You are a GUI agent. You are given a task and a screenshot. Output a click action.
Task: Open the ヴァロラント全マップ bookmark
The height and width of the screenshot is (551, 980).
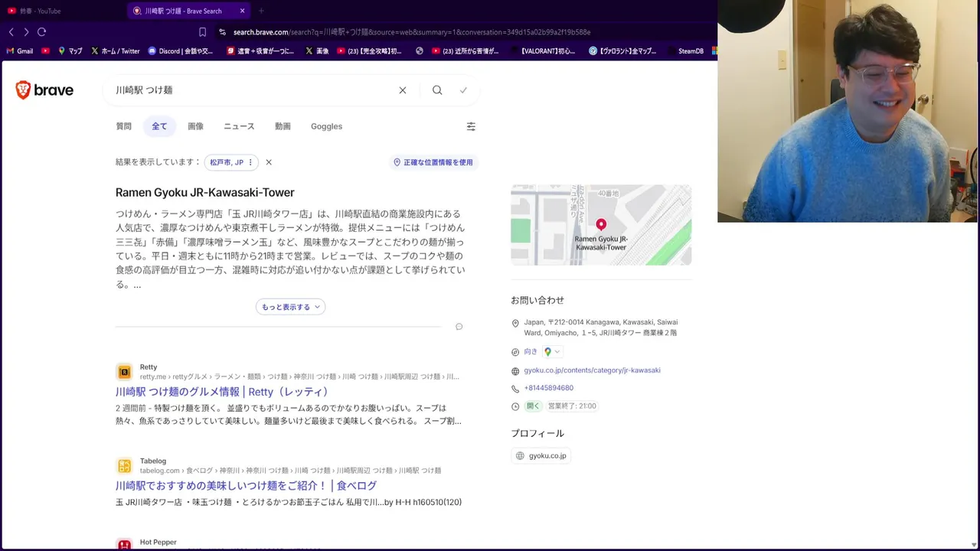[x=622, y=51]
